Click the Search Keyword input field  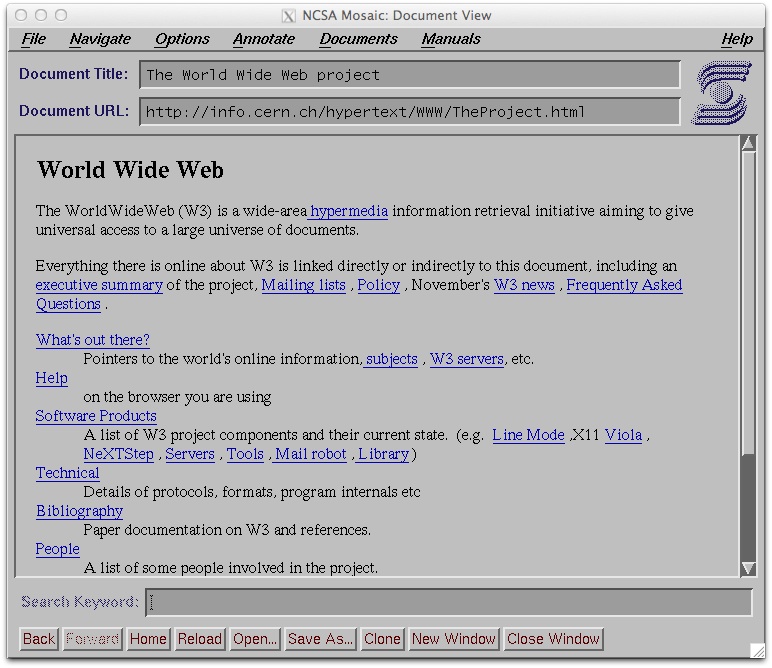point(449,602)
